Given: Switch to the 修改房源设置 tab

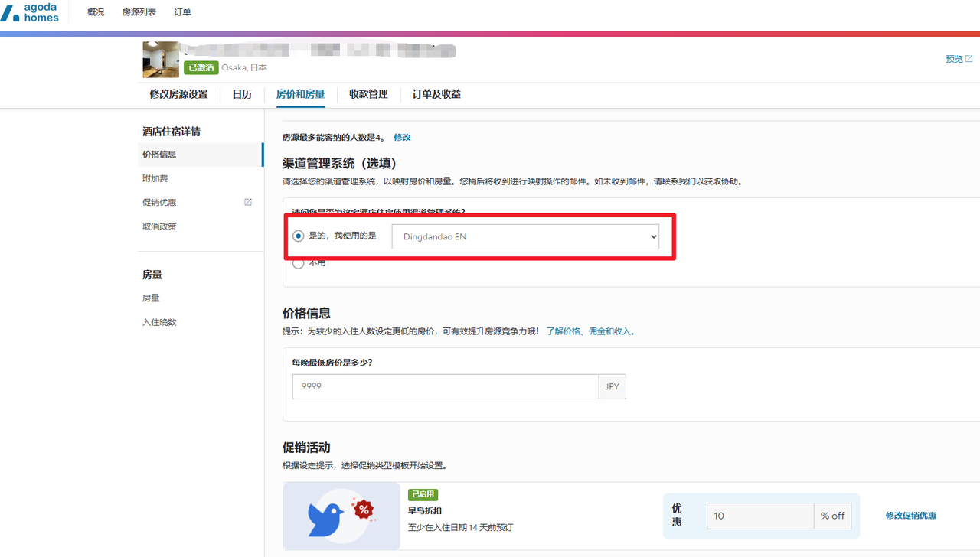Looking at the screenshot, I should pyautogui.click(x=178, y=94).
